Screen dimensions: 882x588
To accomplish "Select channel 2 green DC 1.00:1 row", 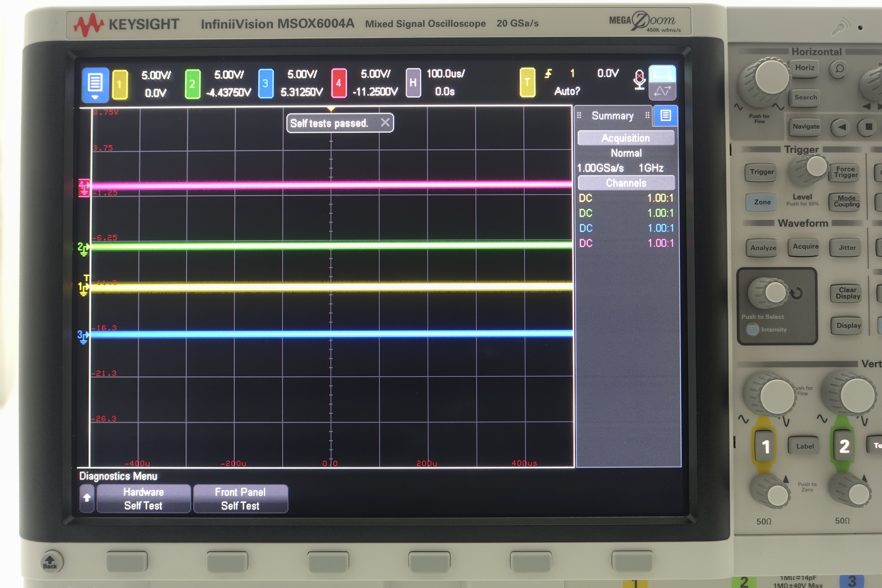I will tap(626, 213).
